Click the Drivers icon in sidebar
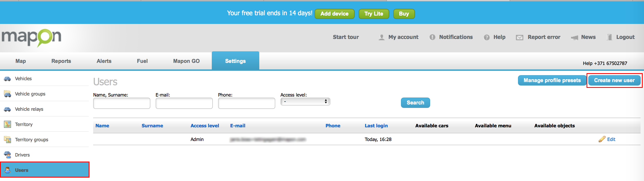 [x=7, y=155]
